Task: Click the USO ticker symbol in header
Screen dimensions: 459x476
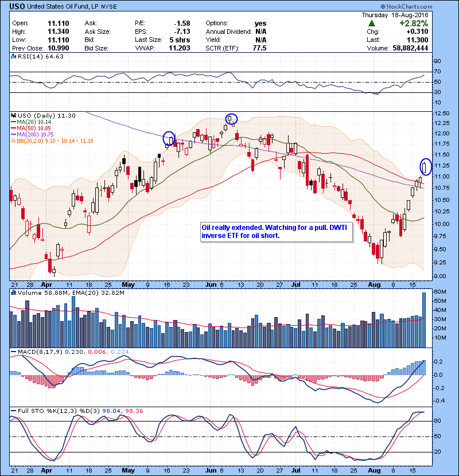Action: pos(17,6)
